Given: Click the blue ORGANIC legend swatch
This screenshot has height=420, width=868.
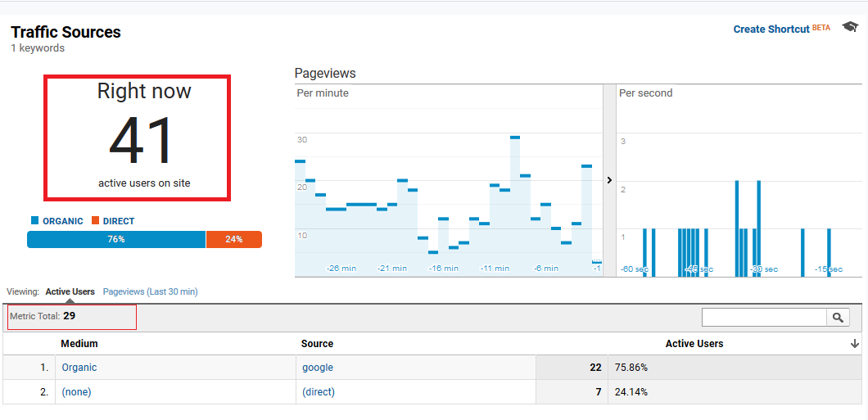Looking at the screenshot, I should pyautogui.click(x=35, y=220).
